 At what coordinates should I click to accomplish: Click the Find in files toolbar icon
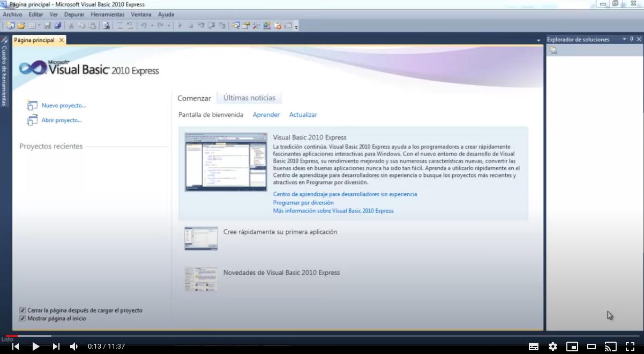pos(106,25)
